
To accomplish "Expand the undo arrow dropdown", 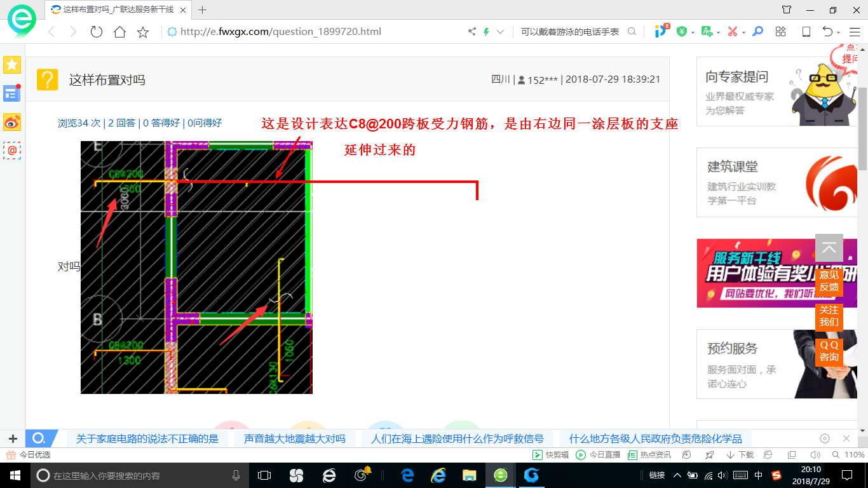I will [x=838, y=32].
